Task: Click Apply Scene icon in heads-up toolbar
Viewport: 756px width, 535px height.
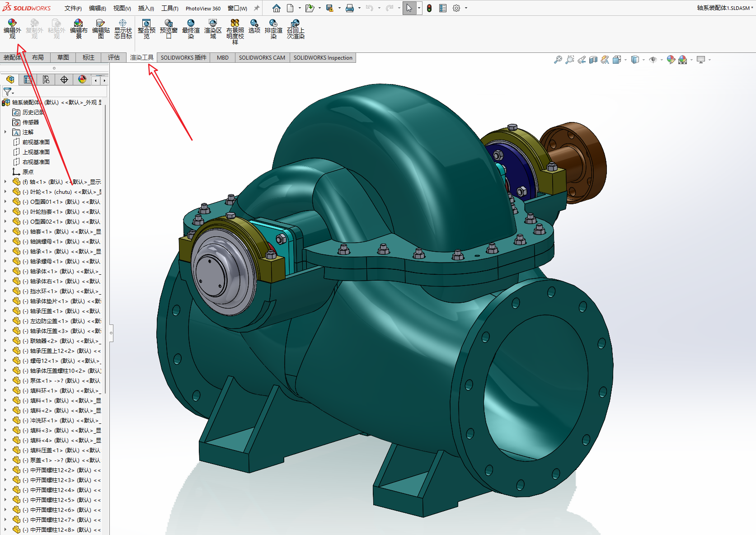Action: 683,60
